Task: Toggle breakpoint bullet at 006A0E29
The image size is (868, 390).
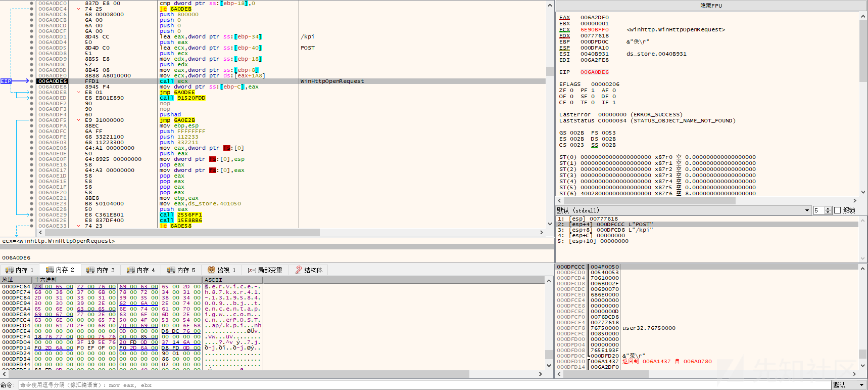Action: point(31,214)
